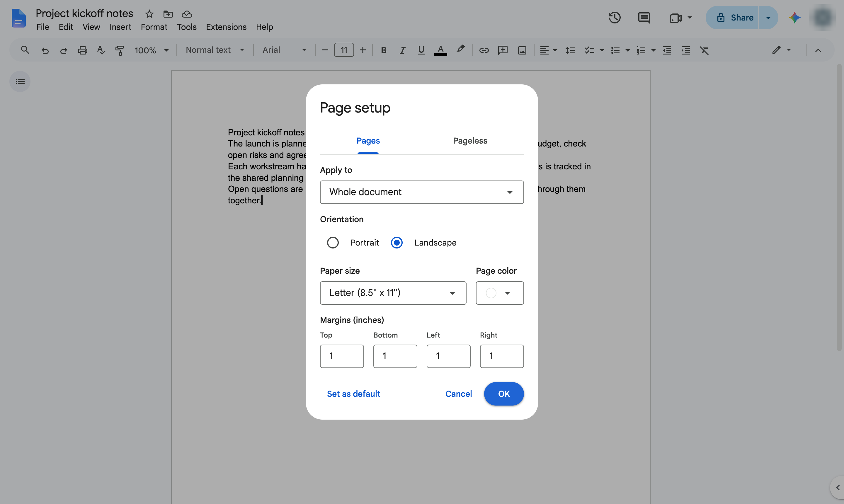Select the Landscape orientation radio button

[x=397, y=243]
